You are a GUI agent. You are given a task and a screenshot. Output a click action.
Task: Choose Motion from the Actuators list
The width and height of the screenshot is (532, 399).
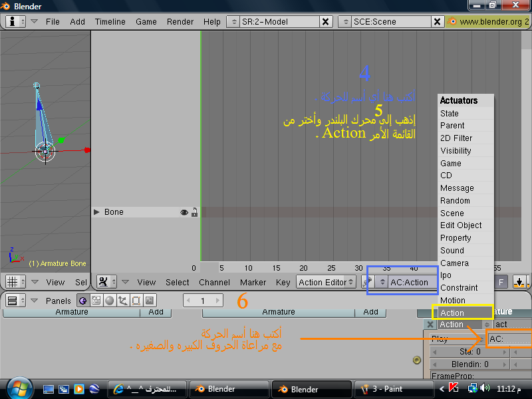pyautogui.click(x=466, y=301)
